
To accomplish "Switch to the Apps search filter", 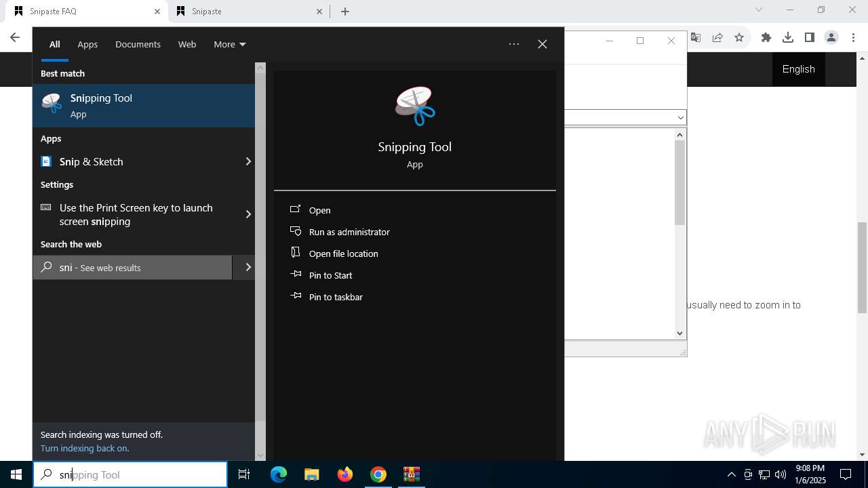I will tap(87, 44).
